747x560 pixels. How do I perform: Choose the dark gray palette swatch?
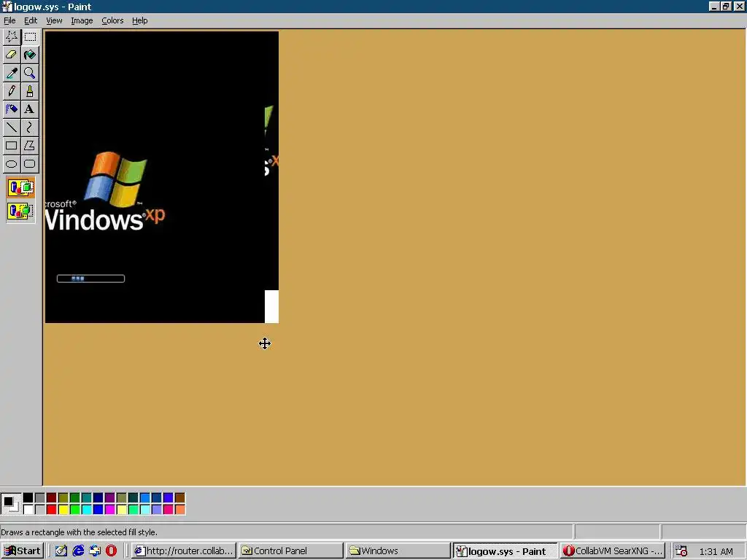pos(40,498)
